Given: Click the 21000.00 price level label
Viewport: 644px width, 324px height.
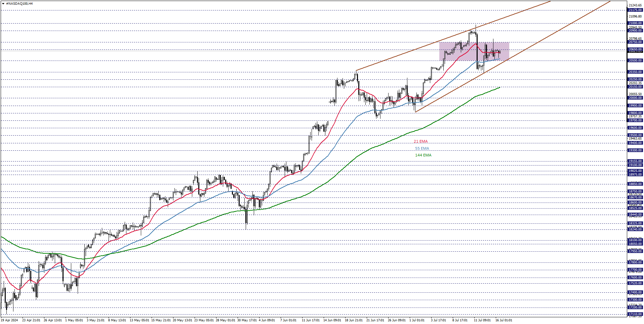Looking at the screenshot, I should pos(635,23).
